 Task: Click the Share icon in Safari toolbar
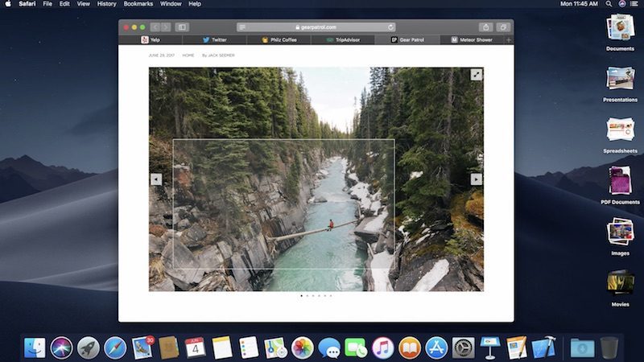tap(485, 27)
